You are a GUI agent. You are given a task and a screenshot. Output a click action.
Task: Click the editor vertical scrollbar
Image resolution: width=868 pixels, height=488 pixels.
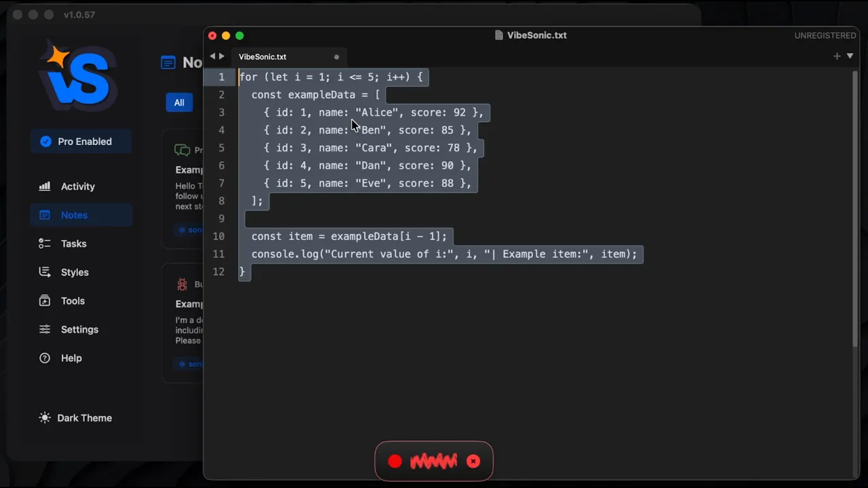(x=856, y=210)
